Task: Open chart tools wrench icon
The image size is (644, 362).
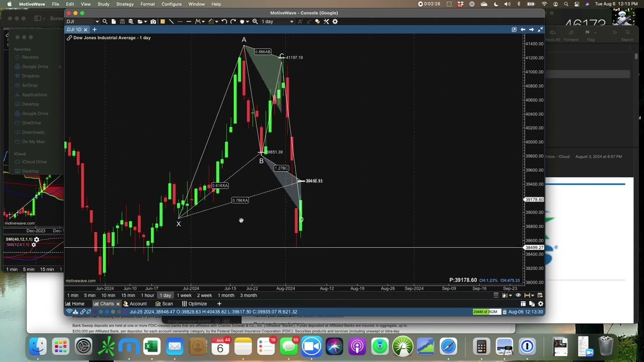Action: (x=326, y=22)
